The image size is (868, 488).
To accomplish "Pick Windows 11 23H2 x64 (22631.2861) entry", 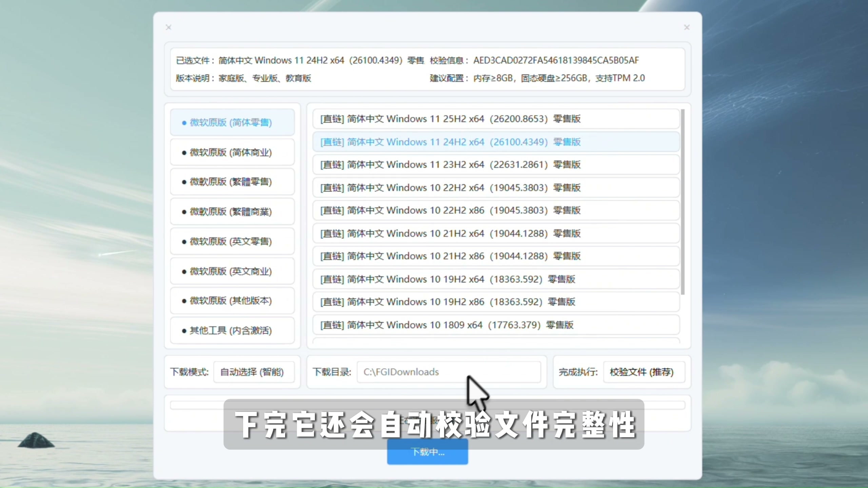I will 496,165.
